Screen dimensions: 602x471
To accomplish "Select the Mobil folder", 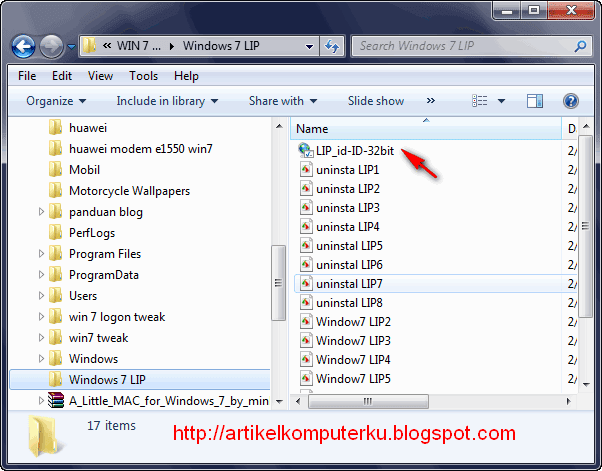I will 84,170.
